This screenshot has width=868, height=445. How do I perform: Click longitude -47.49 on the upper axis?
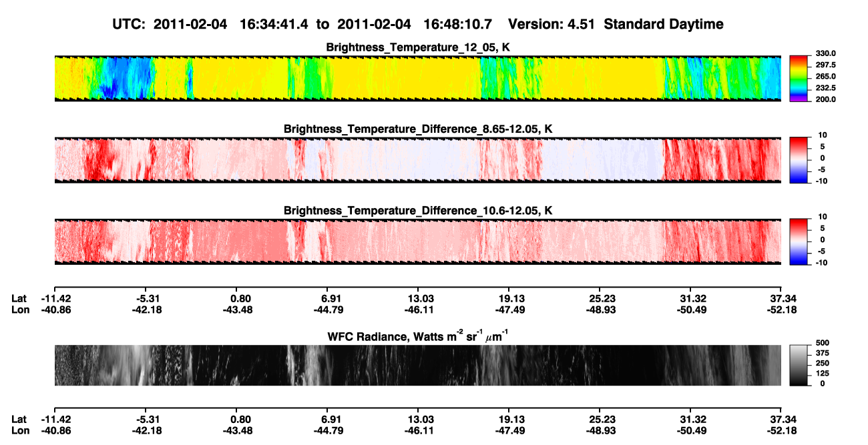[511, 310]
